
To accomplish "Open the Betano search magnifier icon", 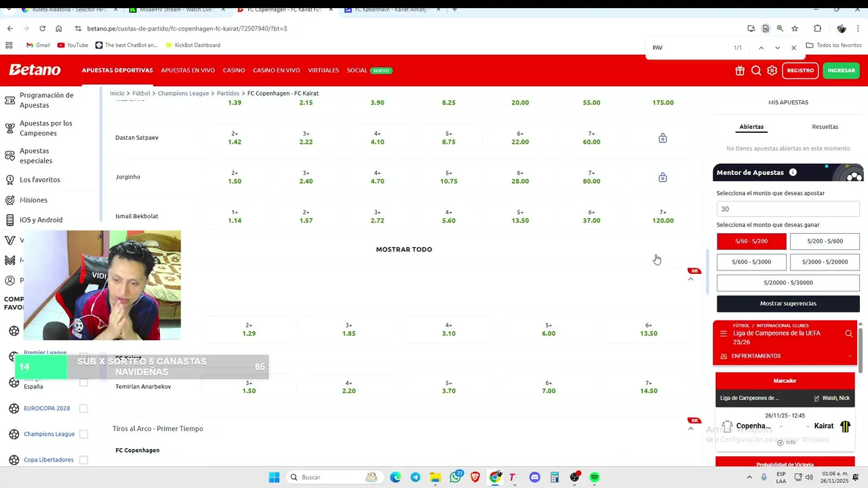I will (x=756, y=70).
